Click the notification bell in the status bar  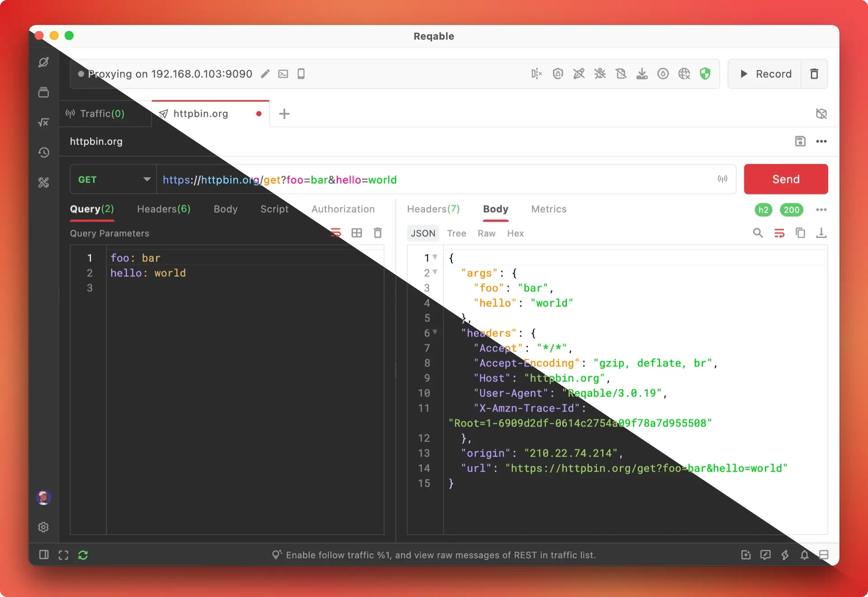804,555
